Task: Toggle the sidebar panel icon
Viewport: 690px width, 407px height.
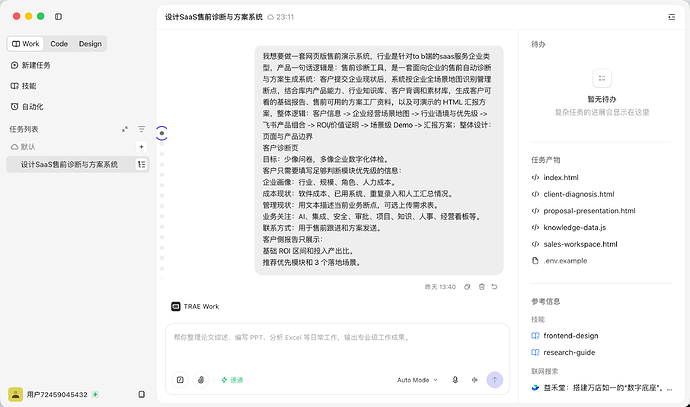Action: tap(58, 16)
